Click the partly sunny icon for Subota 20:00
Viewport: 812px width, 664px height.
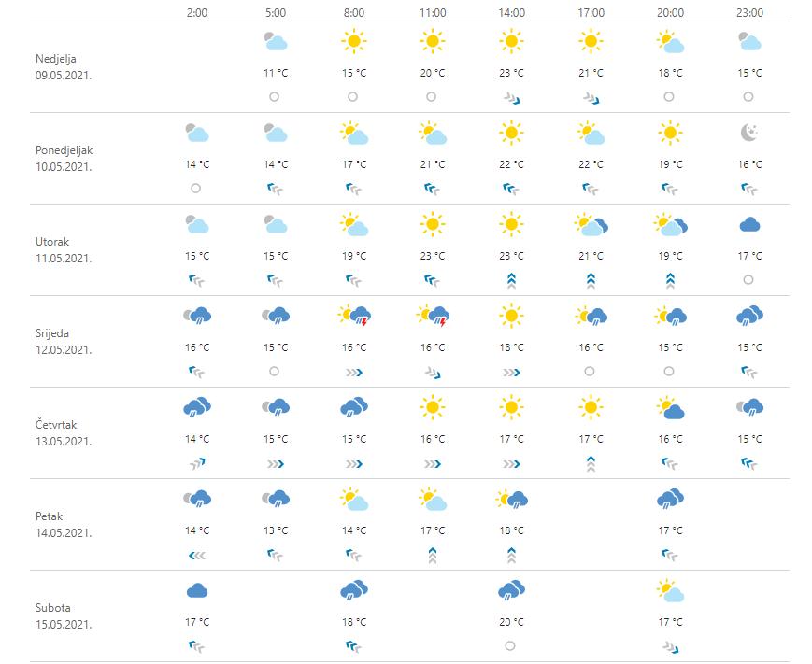tap(669, 590)
